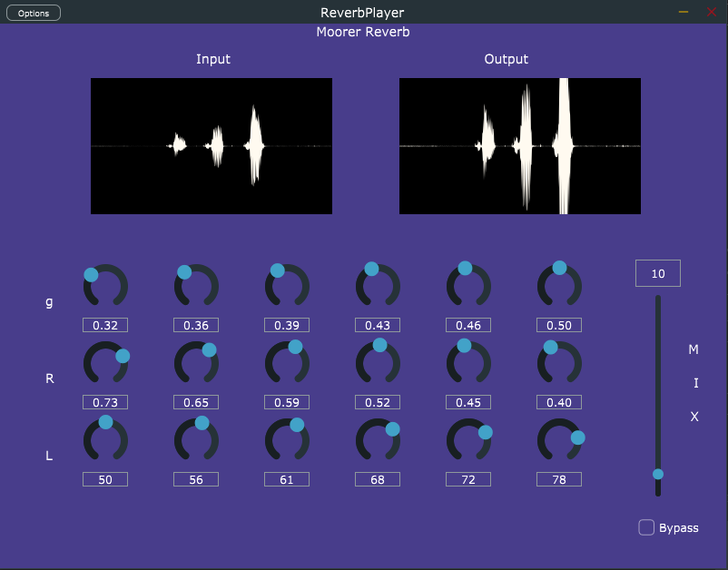Click the Input waveform display
This screenshot has height=570, width=728.
(x=212, y=146)
